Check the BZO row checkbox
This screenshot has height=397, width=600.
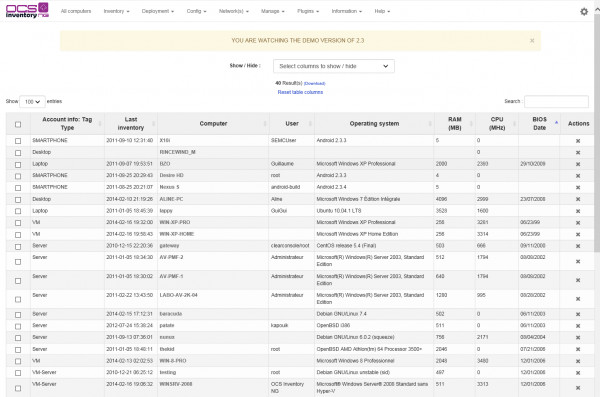coord(18,165)
